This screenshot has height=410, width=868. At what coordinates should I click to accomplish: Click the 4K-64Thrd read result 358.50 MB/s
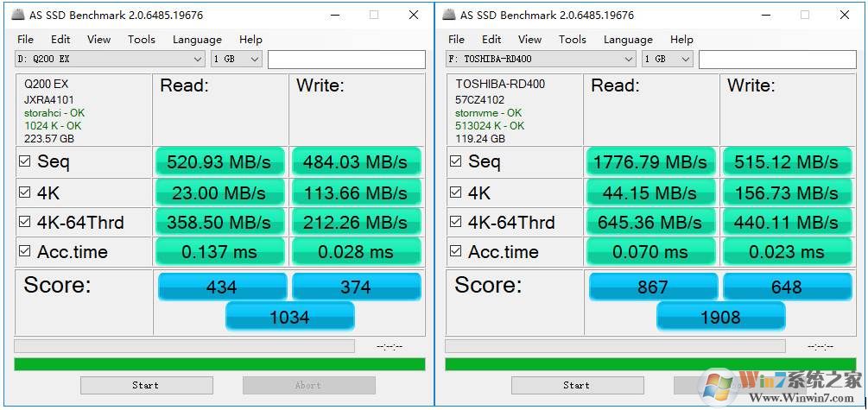pos(219,222)
